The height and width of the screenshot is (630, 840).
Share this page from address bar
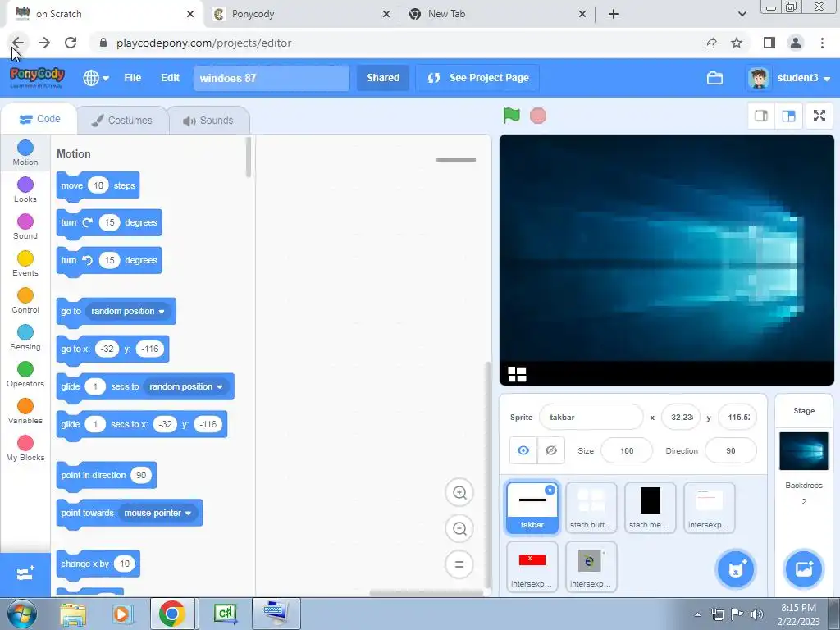pos(710,43)
